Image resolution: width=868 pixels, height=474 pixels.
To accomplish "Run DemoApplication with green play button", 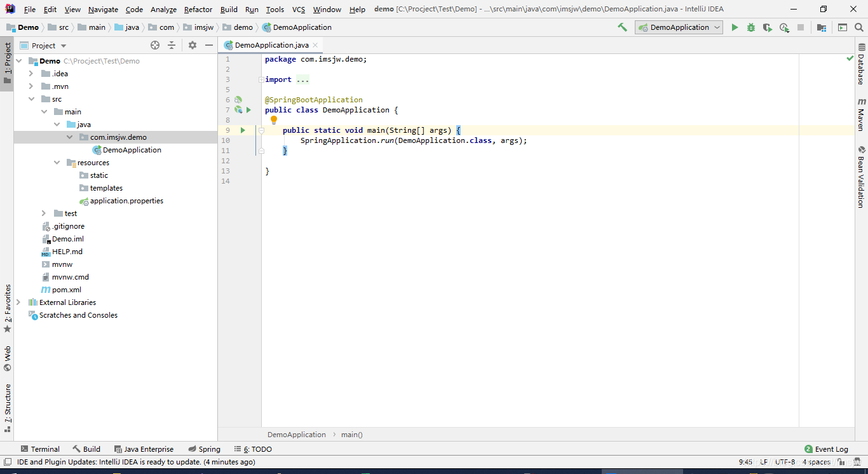I will pos(735,27).
